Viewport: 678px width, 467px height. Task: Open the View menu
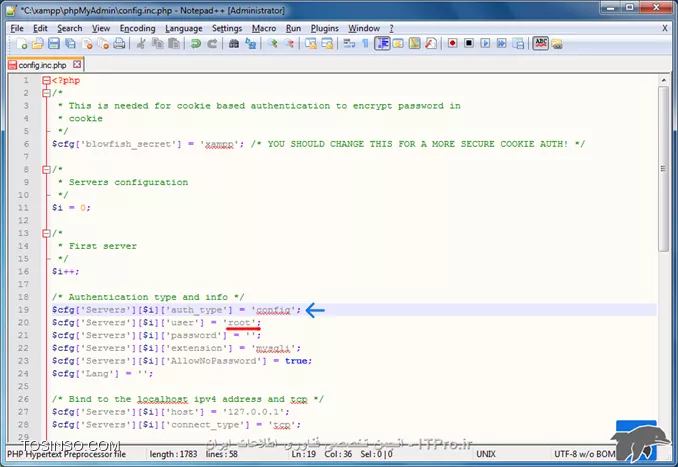[x=101, y=29]
